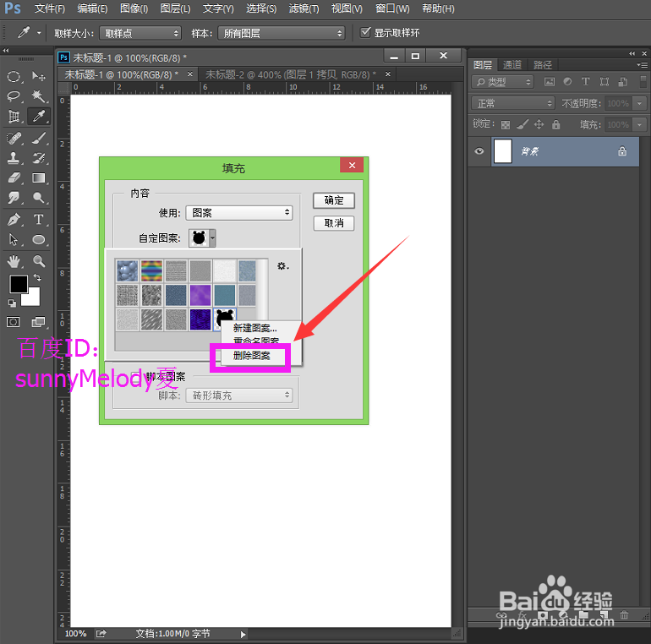Screen dimensions: 651x644
Task: Confirm Fill dialog with OK button
Action: [x=334, y=200]
